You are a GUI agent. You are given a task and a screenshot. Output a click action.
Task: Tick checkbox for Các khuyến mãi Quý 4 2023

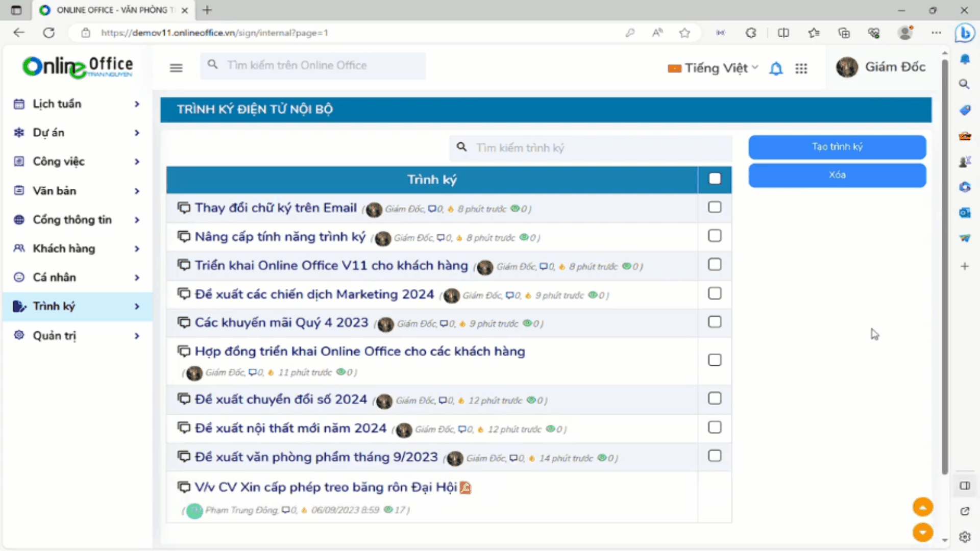click(x=715, y=322)
